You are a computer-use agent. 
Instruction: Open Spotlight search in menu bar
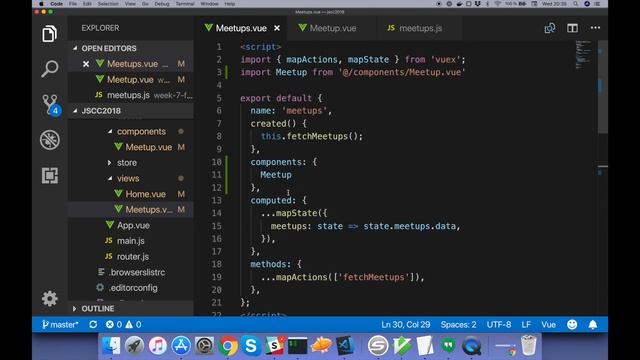(x=575, y=4)
